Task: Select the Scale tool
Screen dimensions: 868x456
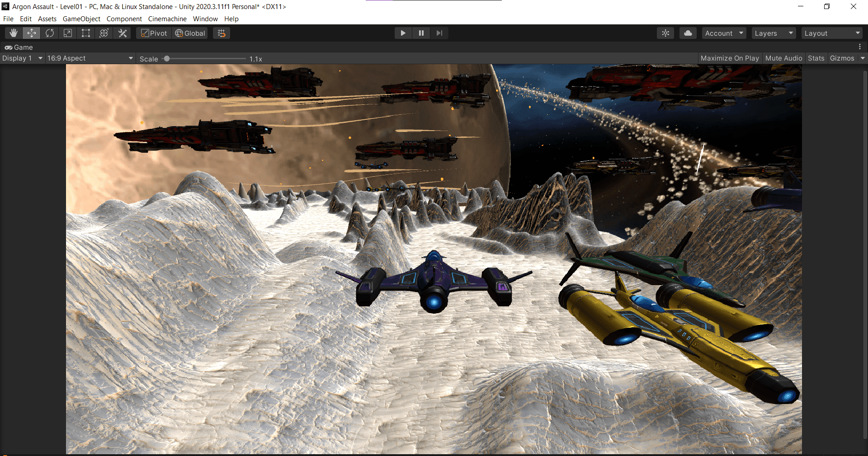Action: [68, 33]
